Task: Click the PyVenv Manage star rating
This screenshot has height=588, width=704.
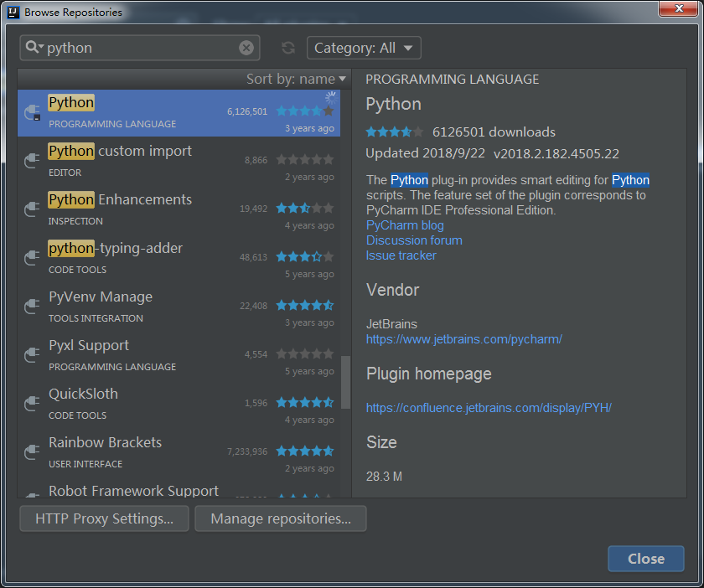Action: click(305, 305)
